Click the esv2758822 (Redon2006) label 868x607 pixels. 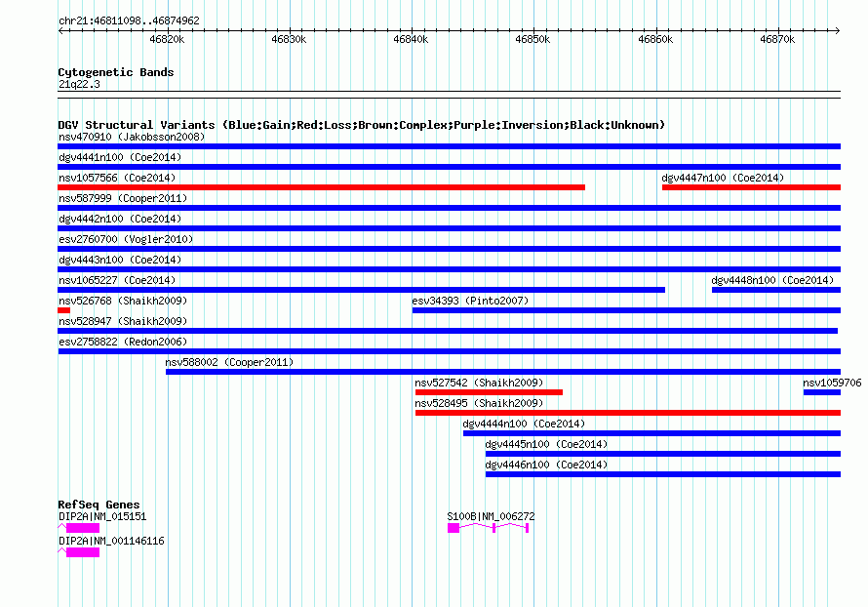(123, 342)
